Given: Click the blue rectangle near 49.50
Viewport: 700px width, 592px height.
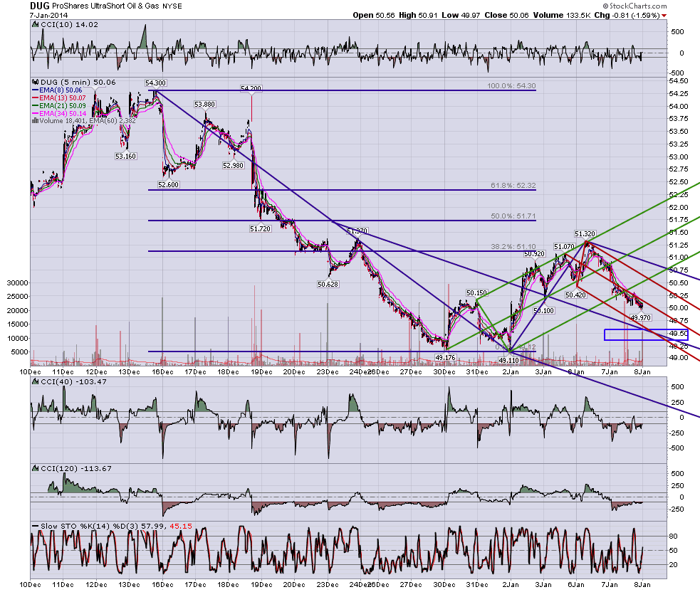Looking at the screenshot, I should point(646,334).
